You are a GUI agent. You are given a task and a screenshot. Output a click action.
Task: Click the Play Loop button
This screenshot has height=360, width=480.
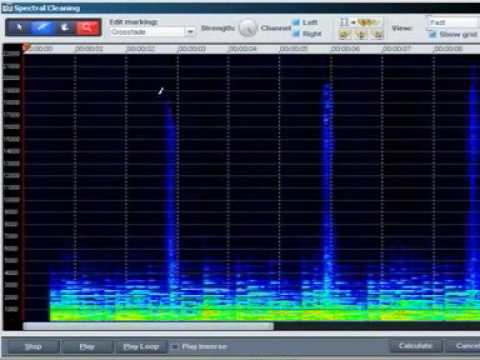141,347
